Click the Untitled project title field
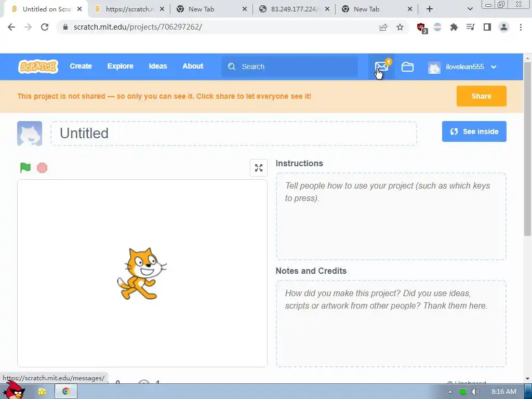The width and height of the screenshot is (532, 399). click(234, 134)
